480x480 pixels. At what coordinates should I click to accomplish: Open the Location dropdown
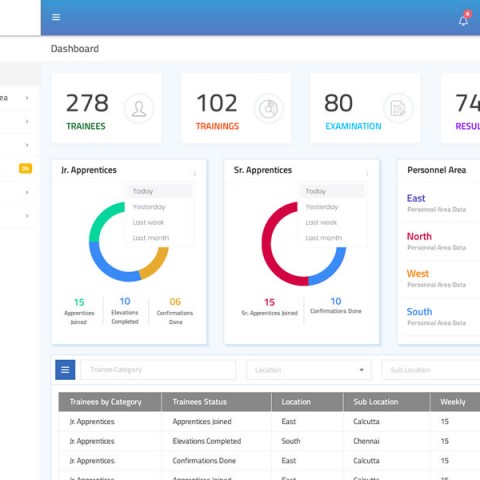(309, 370)
